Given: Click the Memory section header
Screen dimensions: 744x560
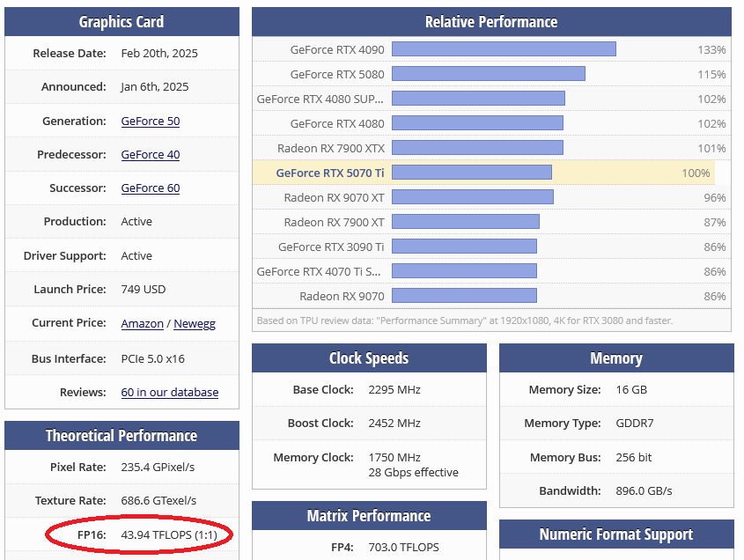Looking at the screenshot, I should [x=616, y=358].
